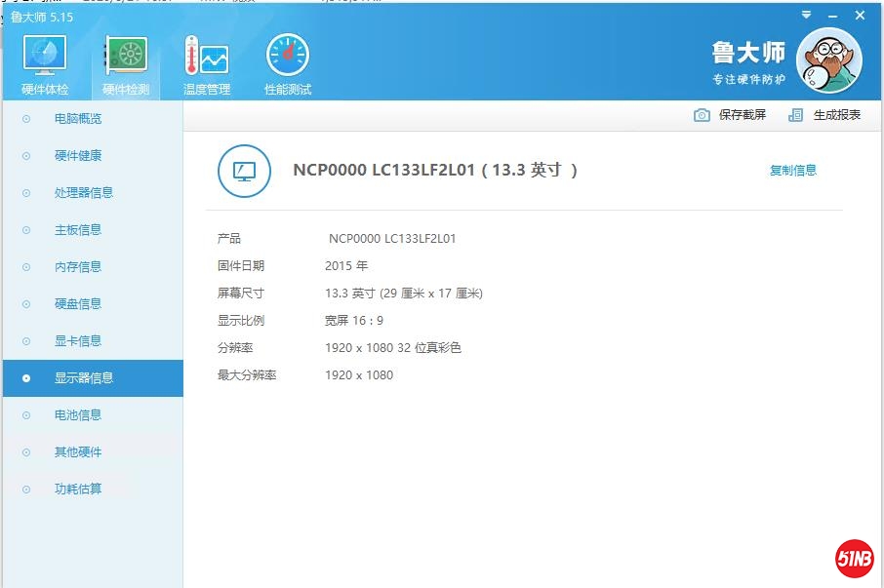Open the 硬件体检 hardware checkup tab

[45, 64]
